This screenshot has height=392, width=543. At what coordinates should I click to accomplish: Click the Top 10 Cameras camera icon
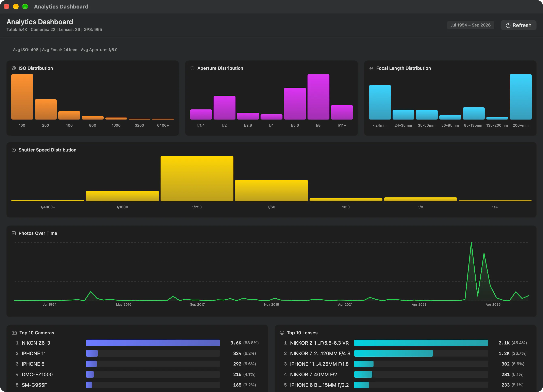[14, 333]
